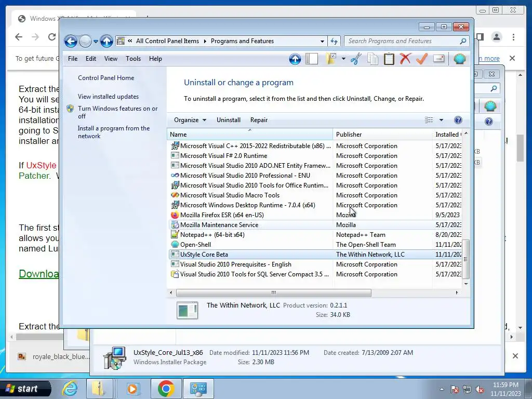Toggle the navigation pane toolbar icon
Screen dimensions: 532x399
[312, 59]
